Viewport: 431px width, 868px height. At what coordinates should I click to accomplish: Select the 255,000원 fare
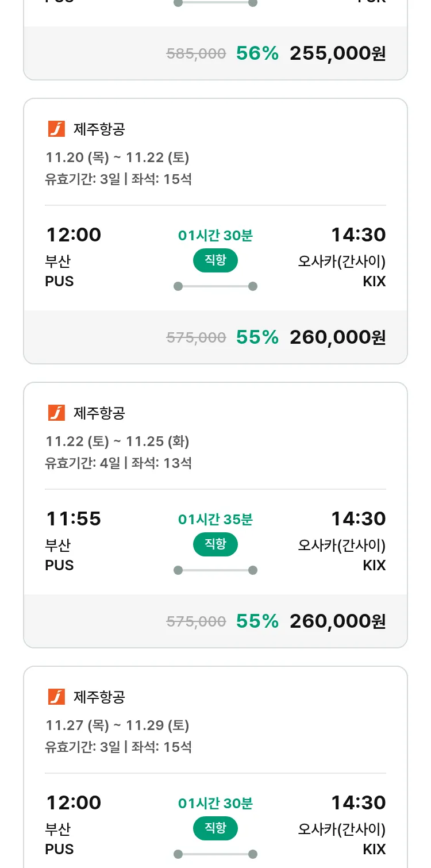click(337, 53)
